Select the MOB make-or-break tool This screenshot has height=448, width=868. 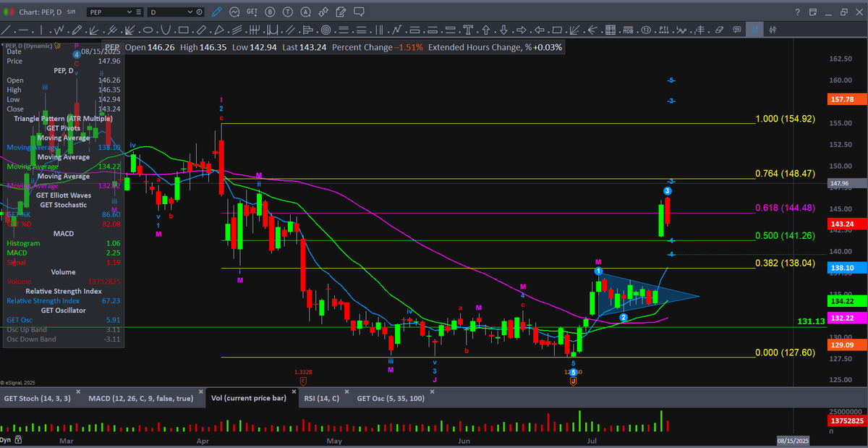coord(628,30)
